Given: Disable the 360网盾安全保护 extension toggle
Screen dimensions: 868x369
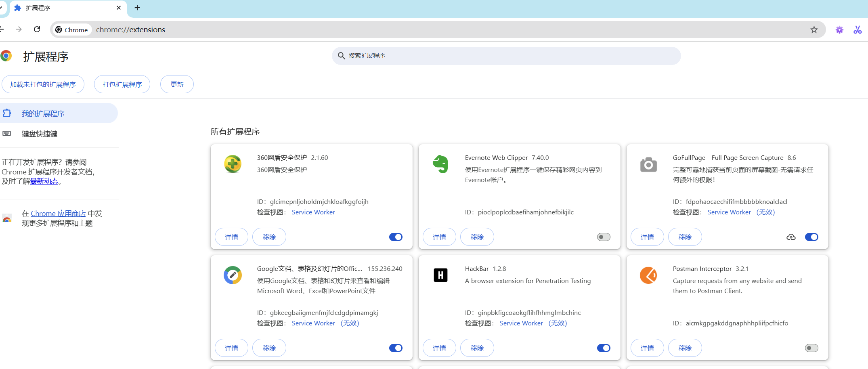Looking at the screenshot, I should click(396, 237).
